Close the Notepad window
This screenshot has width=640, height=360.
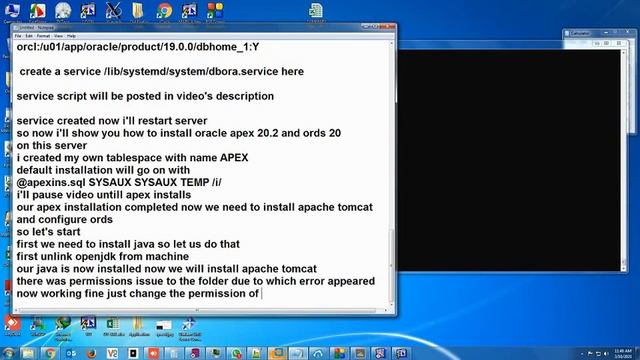[388, 27]
